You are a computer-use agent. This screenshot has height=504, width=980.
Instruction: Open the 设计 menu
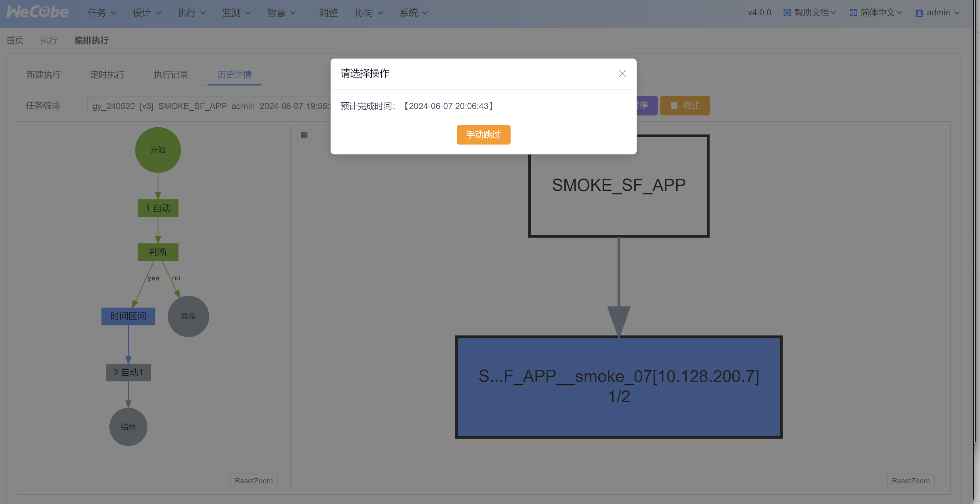(x=147, y=13)
